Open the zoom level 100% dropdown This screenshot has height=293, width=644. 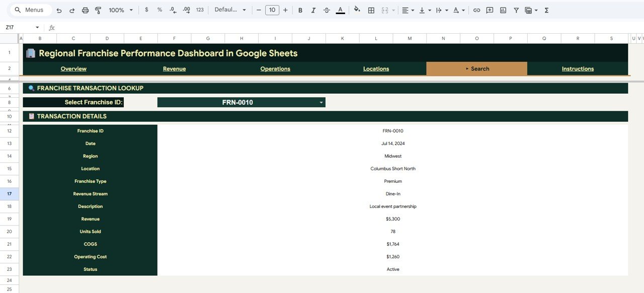click(x=121, y=10)
